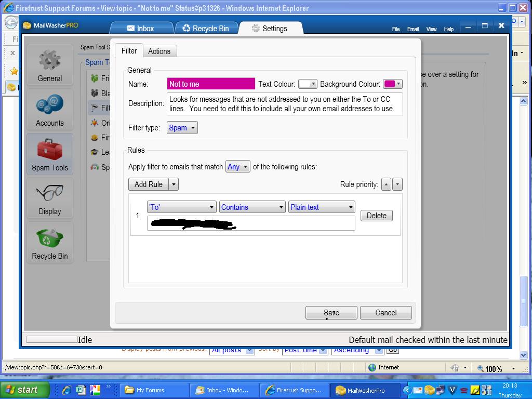
Task: Click Internet Explorer back arrow button
Action: click(x=11, y=23)
